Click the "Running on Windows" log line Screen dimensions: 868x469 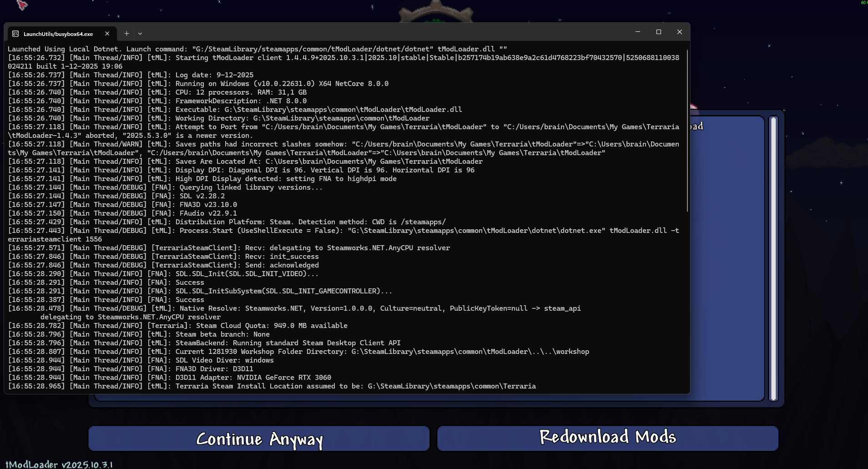198,84
